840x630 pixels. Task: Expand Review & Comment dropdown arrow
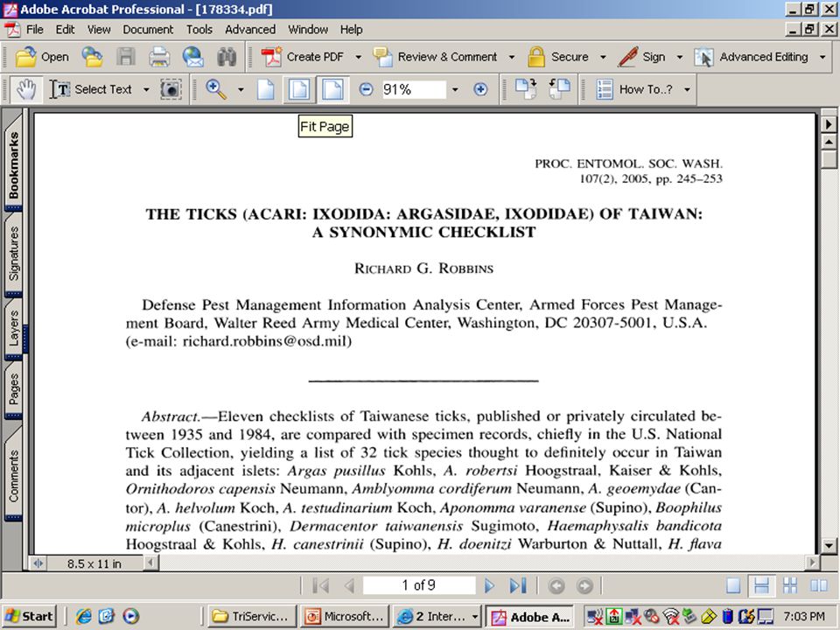coord(512,57)
